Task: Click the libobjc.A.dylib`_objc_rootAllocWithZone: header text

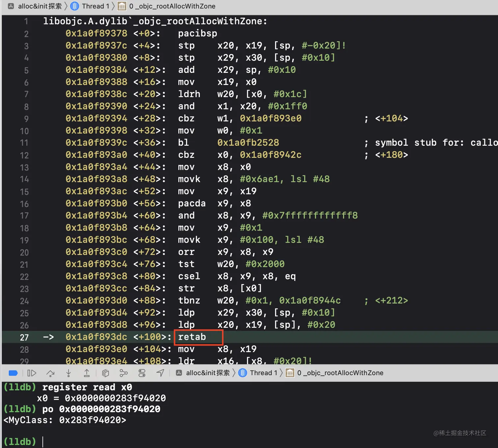Action: pyautogui.click(x=155, y=21)
